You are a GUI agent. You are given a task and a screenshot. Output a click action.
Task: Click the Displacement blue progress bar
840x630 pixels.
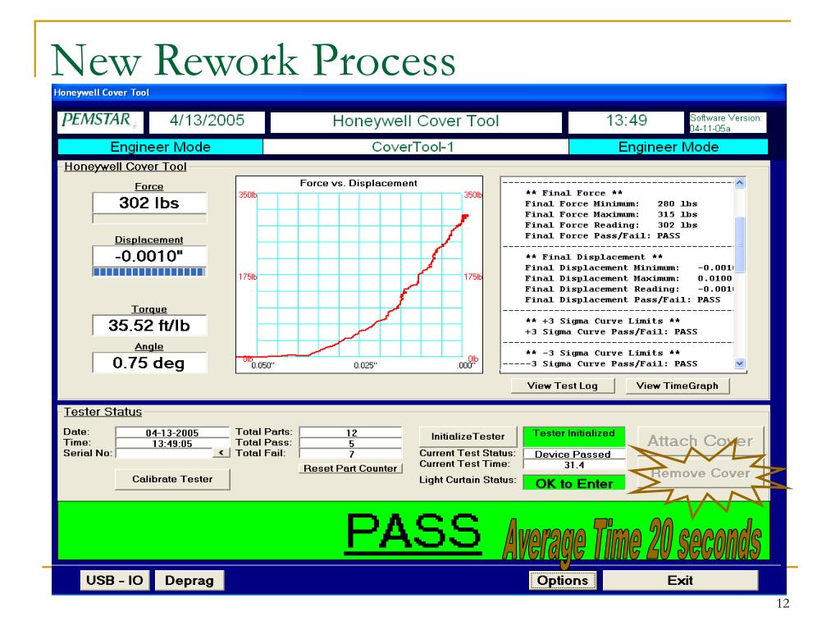(x=149, y=272)
